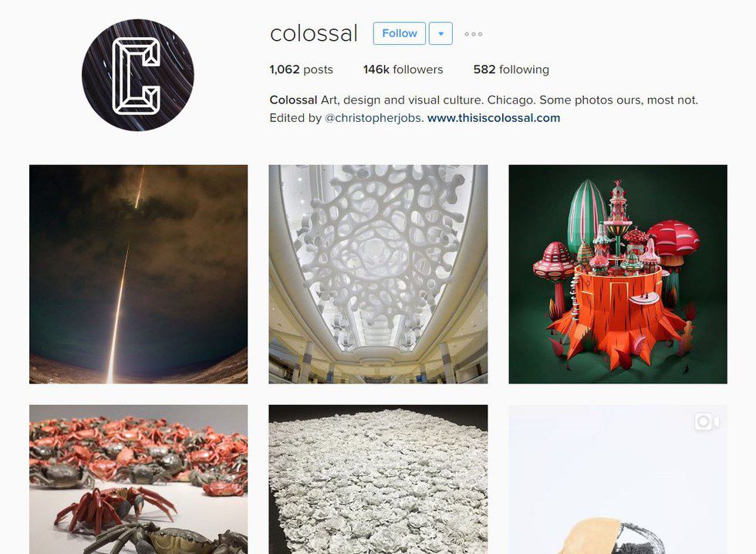
Task: Click the word followers beside 146k
Action: point(418,69)
